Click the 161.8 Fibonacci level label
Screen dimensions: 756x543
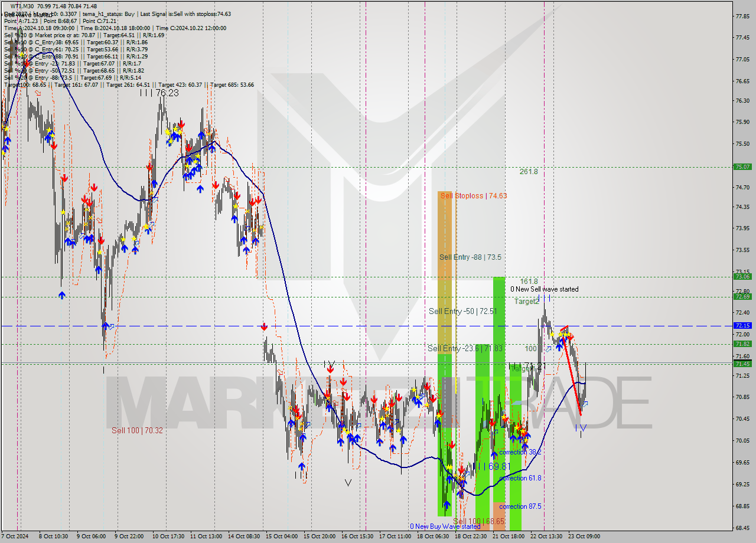pyautogui.click(x=529, y=282)
